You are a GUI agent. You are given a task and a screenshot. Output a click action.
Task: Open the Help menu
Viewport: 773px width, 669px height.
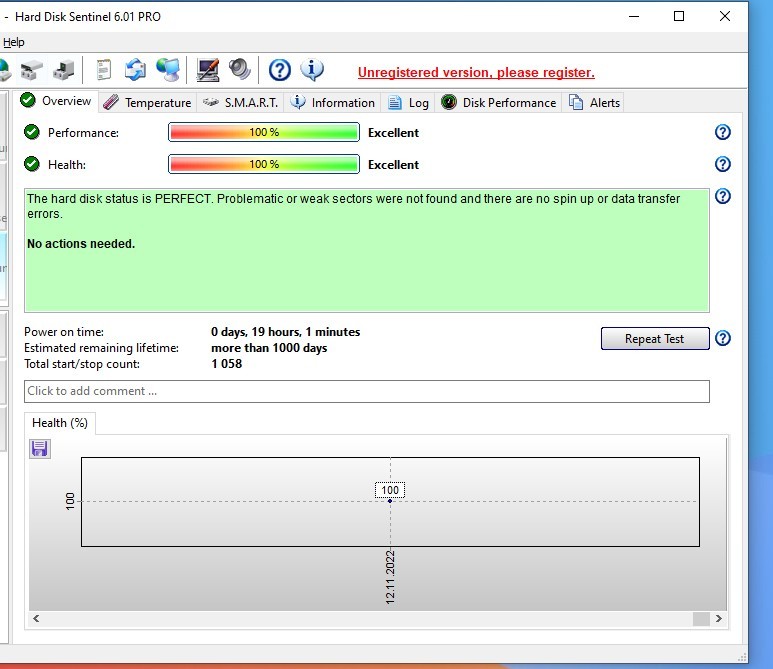point(13,42)
